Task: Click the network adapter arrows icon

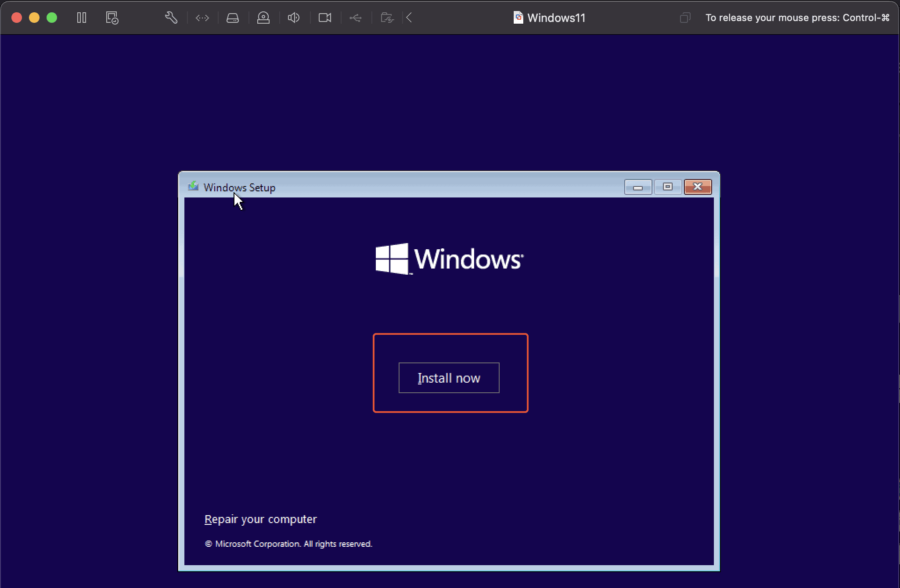Action: click(x=202, y=18)
